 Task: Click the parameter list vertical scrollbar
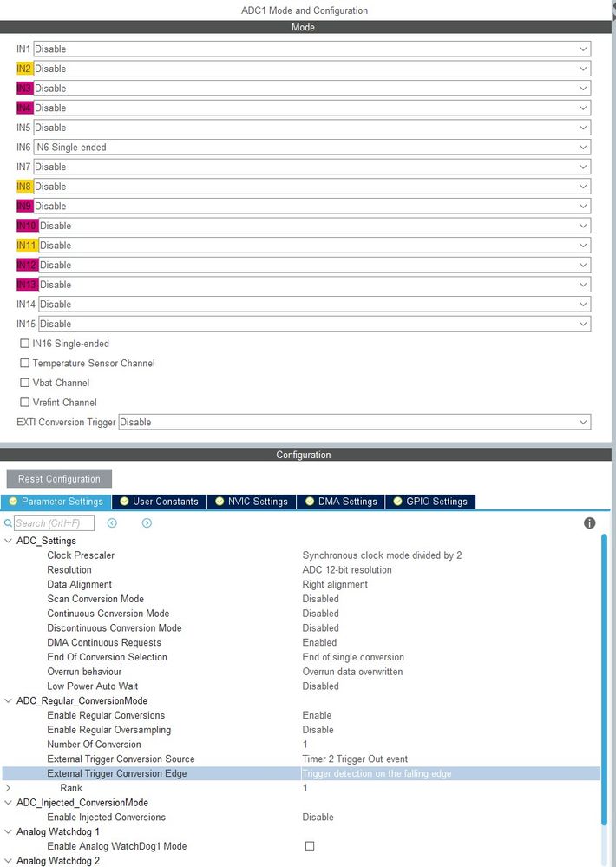[x=604, y=680]
